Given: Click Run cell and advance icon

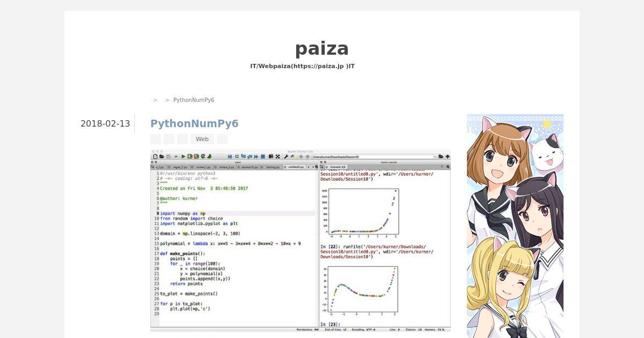Looking at the screenshot, I should (x=196, y=157).
